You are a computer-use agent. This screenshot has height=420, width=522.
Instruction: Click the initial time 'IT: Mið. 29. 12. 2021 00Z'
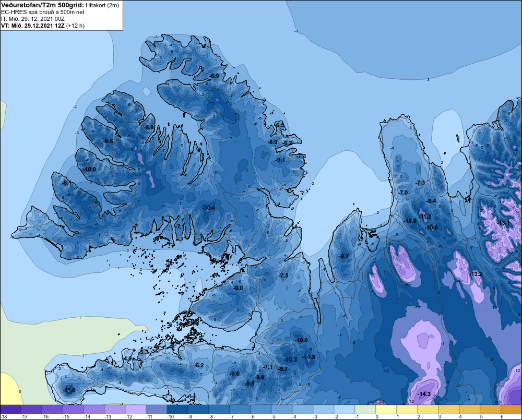(x=32, y=19)
